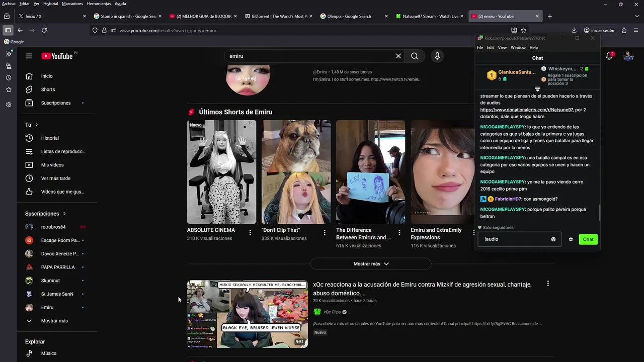
Task: Collapse the Kick chat leaderboard toggle
Action: pos(537,89)
